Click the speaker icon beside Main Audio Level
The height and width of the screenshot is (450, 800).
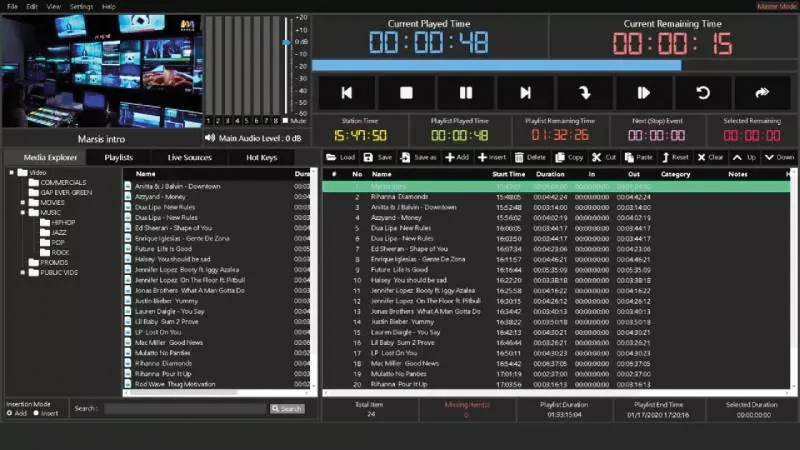pyautogui.click(x=210, y=138)
